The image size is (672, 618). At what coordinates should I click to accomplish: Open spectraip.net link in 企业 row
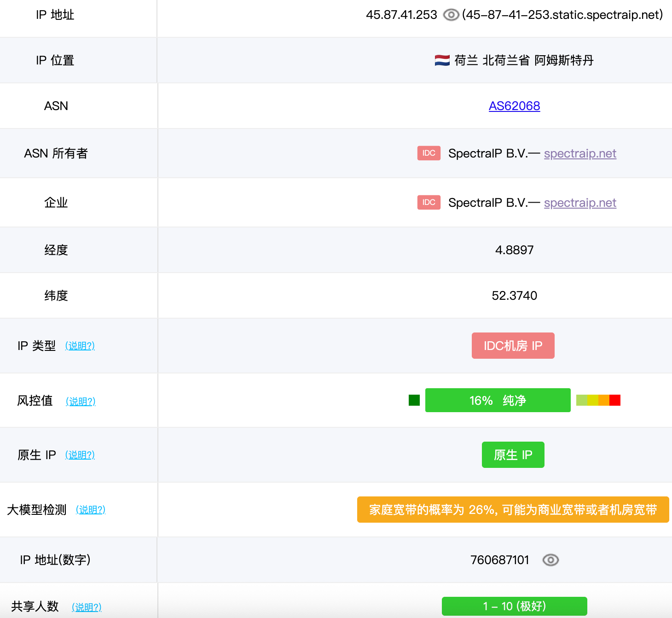pyautogui.click(x=580, y=203)
